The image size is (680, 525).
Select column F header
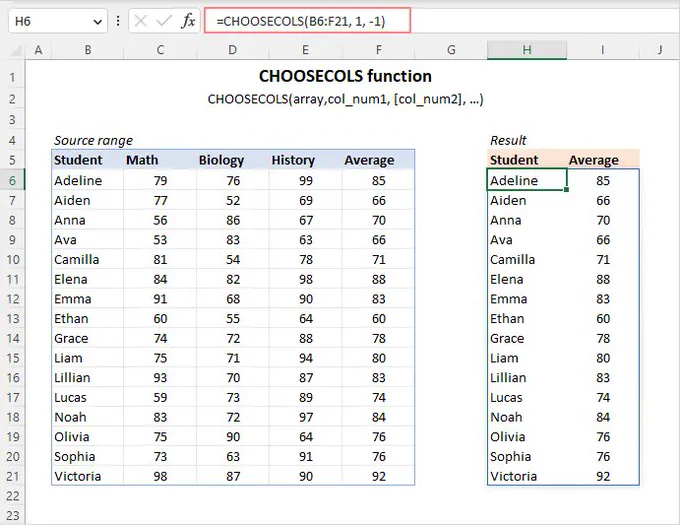pyautogui.click(x=379, y=50)
